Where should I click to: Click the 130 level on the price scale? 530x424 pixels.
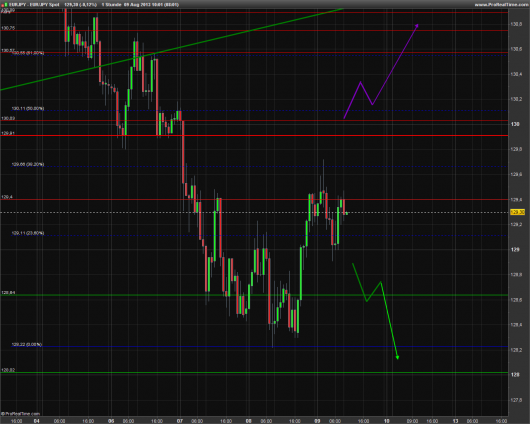tap(515, 124)
